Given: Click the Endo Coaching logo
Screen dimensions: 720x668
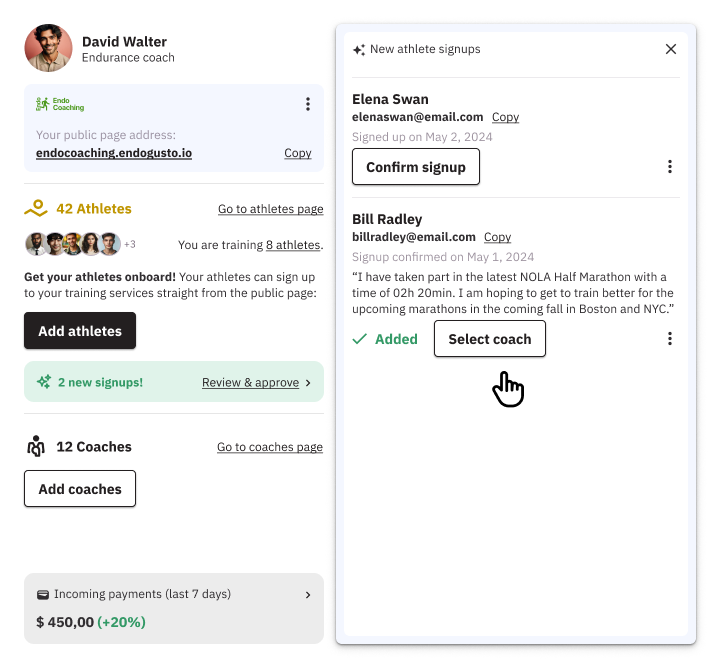Looking at the screenshot, I should click(60, 104).
